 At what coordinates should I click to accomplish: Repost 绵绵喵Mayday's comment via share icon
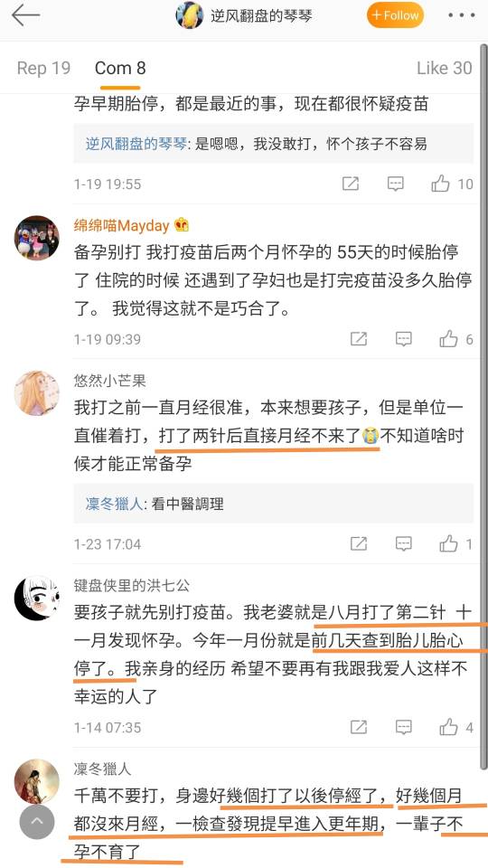click(359, 339)
